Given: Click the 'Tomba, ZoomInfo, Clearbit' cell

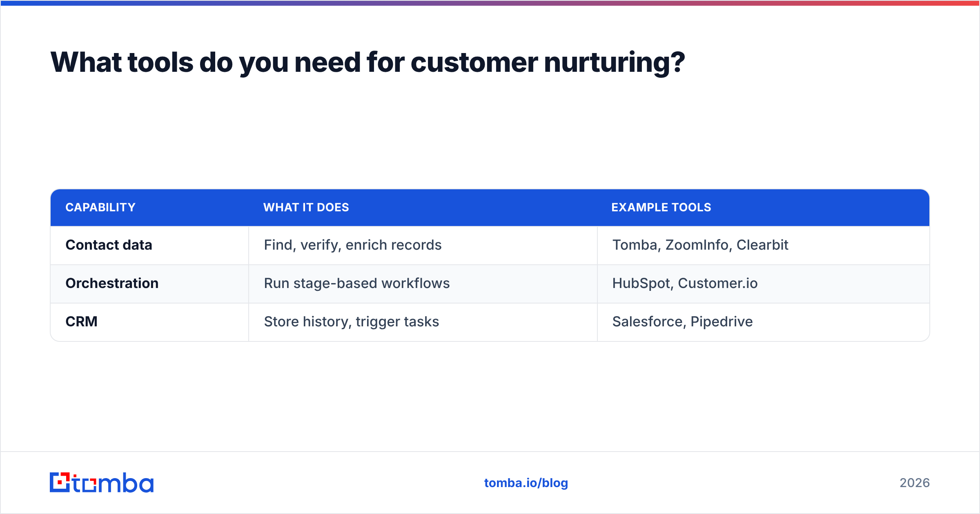Looking at the screenshot, I should (763, 245).
